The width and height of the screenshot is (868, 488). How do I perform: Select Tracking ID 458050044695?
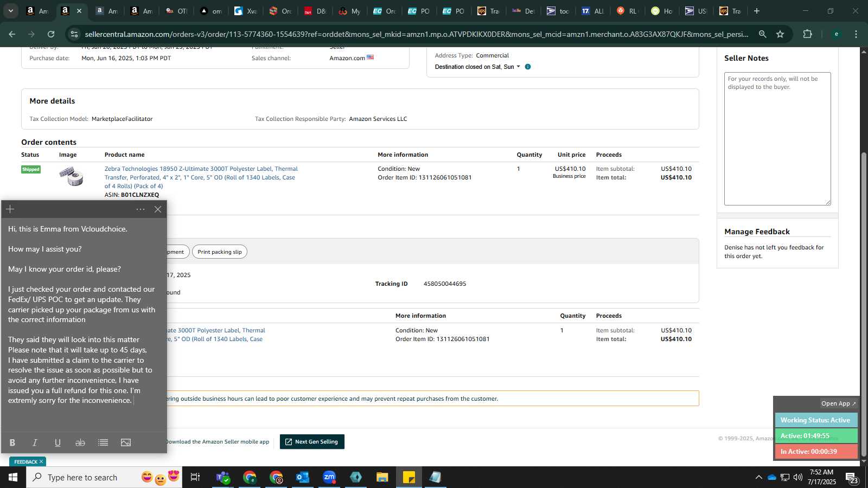tap(445, 284)
